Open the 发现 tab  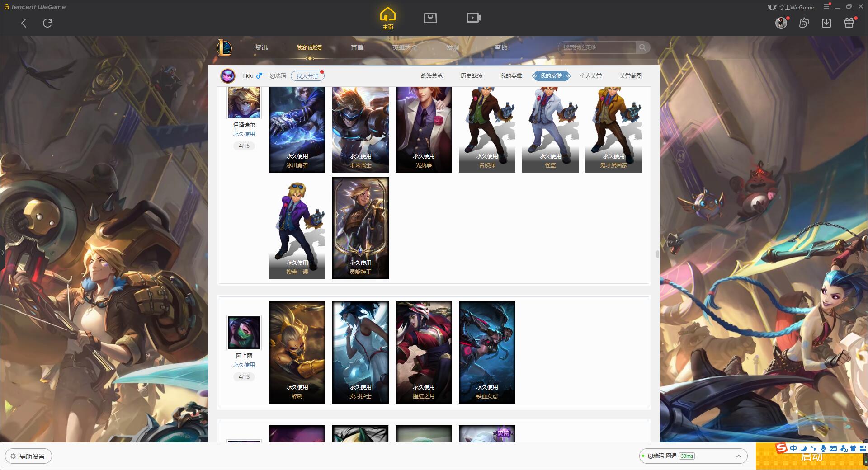[x=453, y=47]
